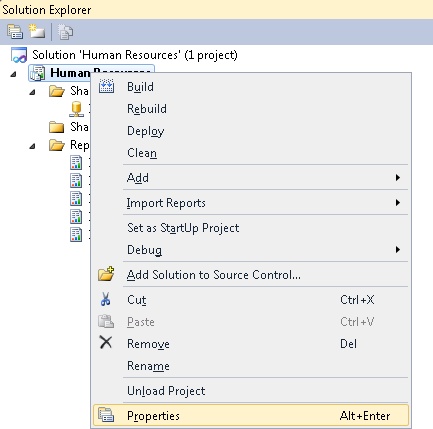The image size is (433, 429).
Task: Collapse the Reports folder arrow
Action: (x=32, y=146)
